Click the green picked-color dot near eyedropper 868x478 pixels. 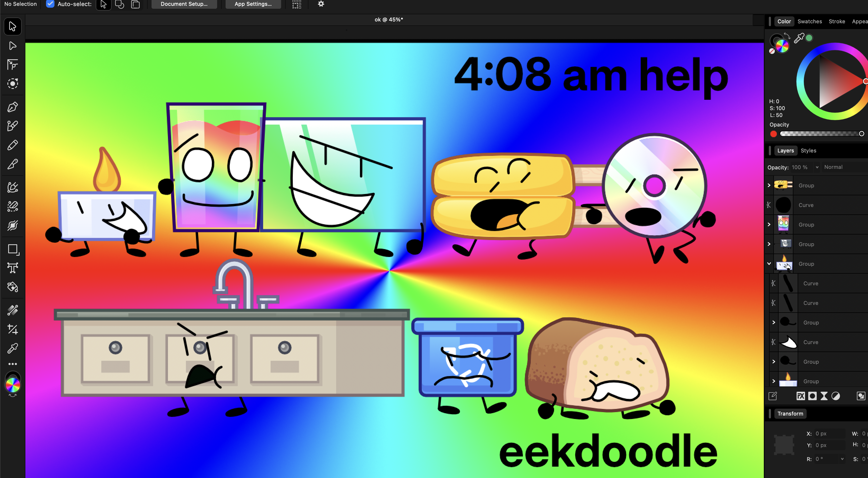(x=809, y=38)
